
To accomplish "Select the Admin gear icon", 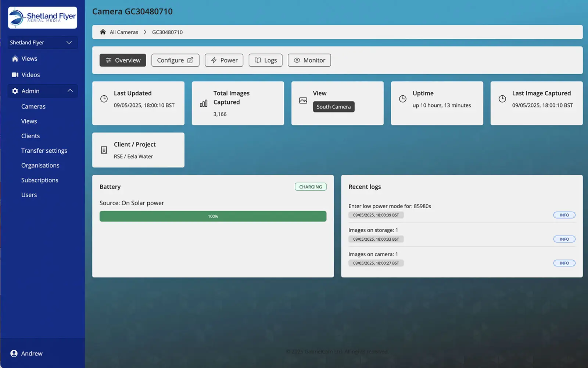I will click(15, 91).
